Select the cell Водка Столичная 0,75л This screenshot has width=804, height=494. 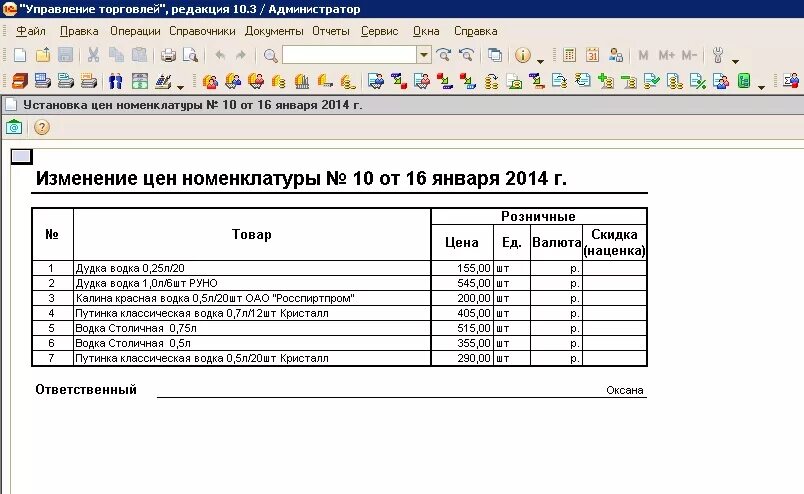click(252, 328)
